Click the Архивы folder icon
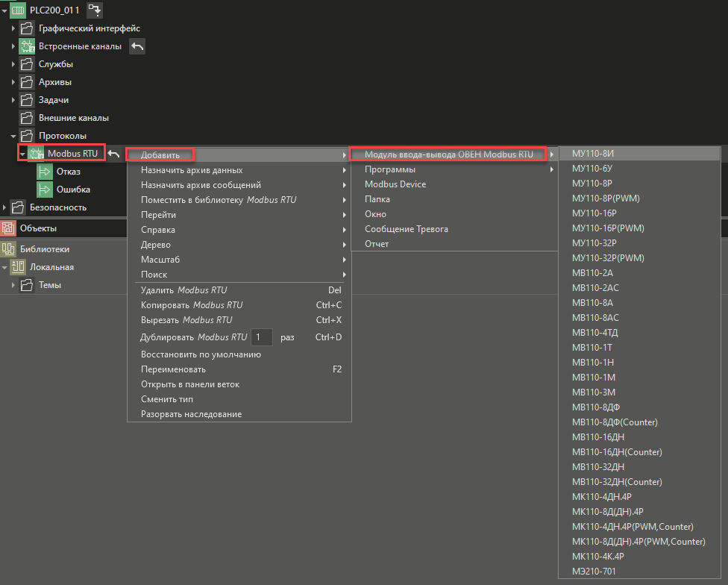 27,82
